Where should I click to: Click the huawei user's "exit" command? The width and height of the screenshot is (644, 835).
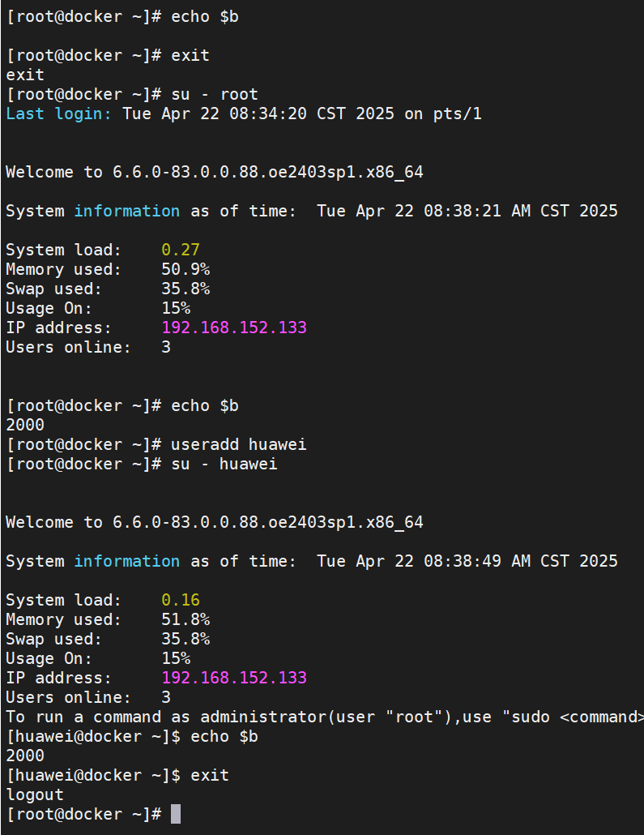pos(210,775)
